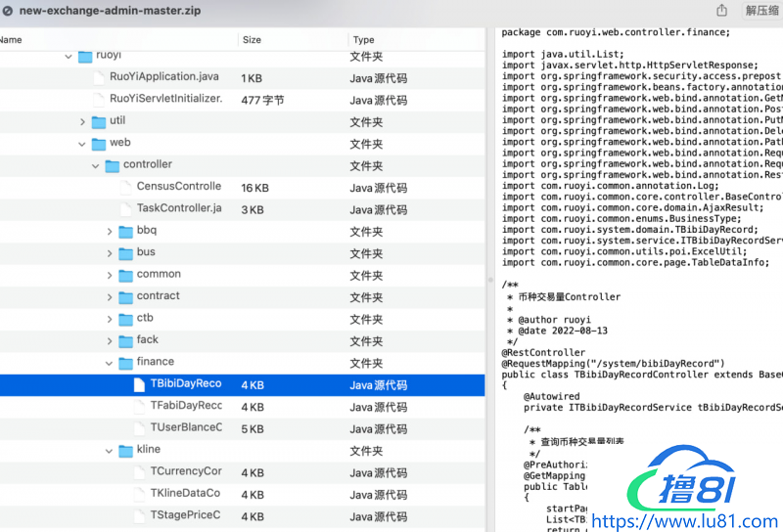The width and height of the screenshot is (783, 532).
Task: Select TaskController.java in the list
Action: click(x=179, y=208)
